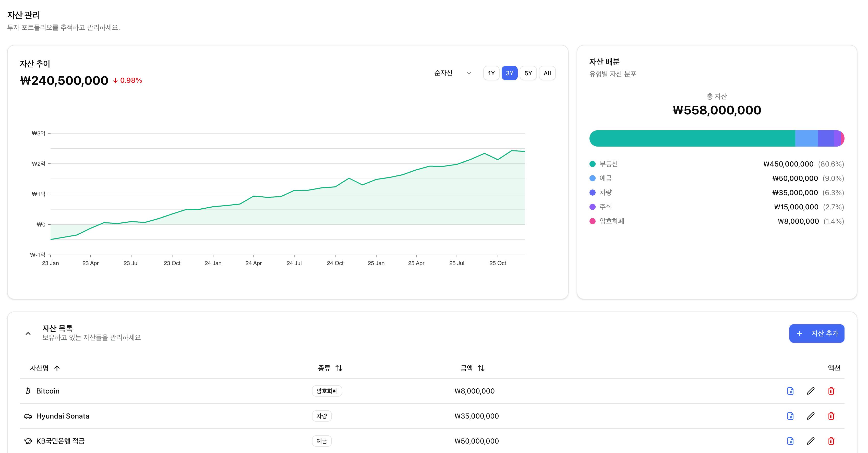The width and height of the screenshot is (868, 453).
Task: Collapse the 자산 목록 section
Action: 28,333
